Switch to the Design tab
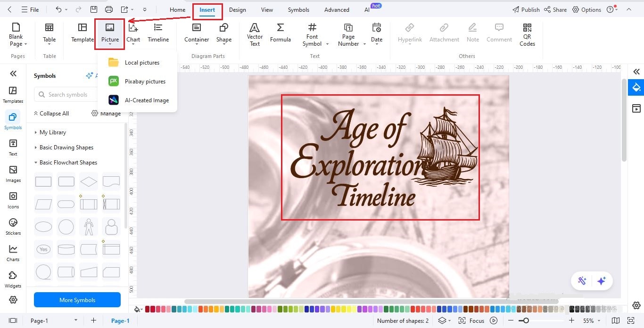The image size is (644, 328). click(237, 9)
